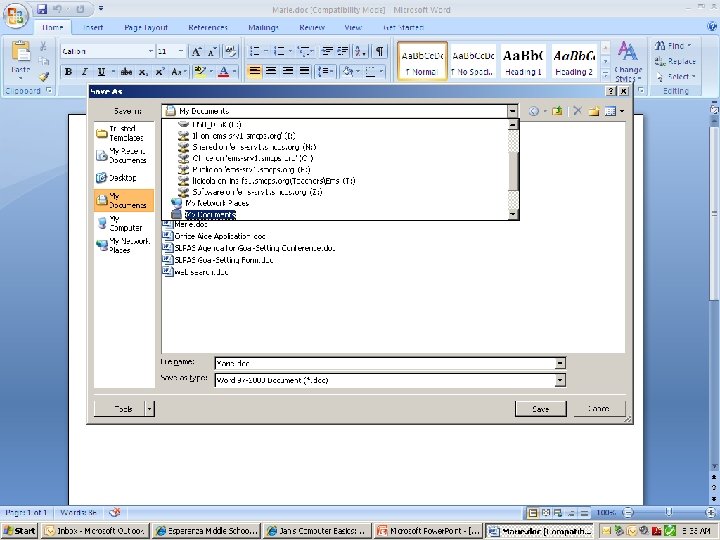Toggle Center alignment
Screen dimensions: 720x540
pyautogui.click(x=271, y=71)
